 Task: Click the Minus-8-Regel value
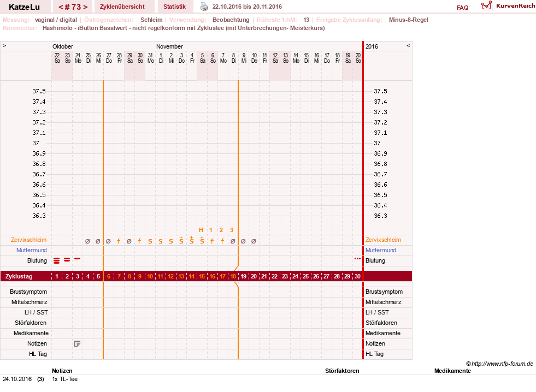point(409,20)
